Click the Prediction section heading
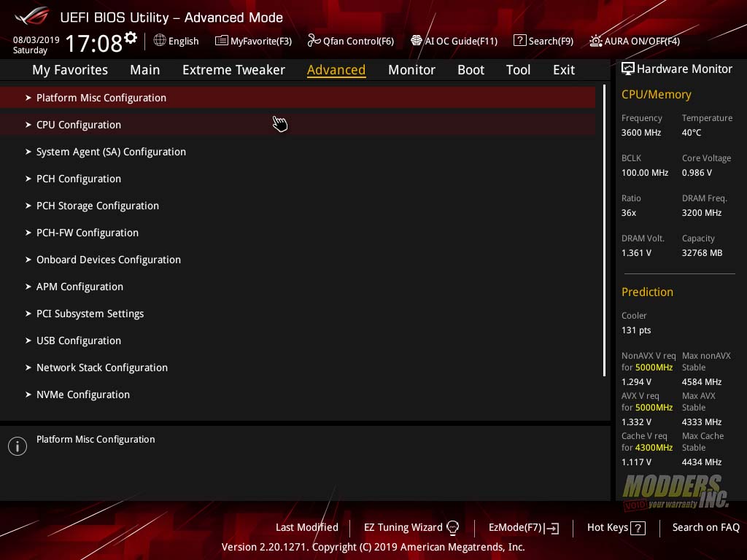The width and height of the screenshot is (747, 560). (647, 292)
